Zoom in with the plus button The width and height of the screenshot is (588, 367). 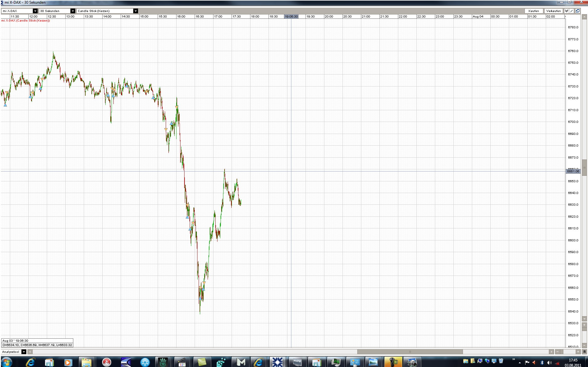[578, 352]
